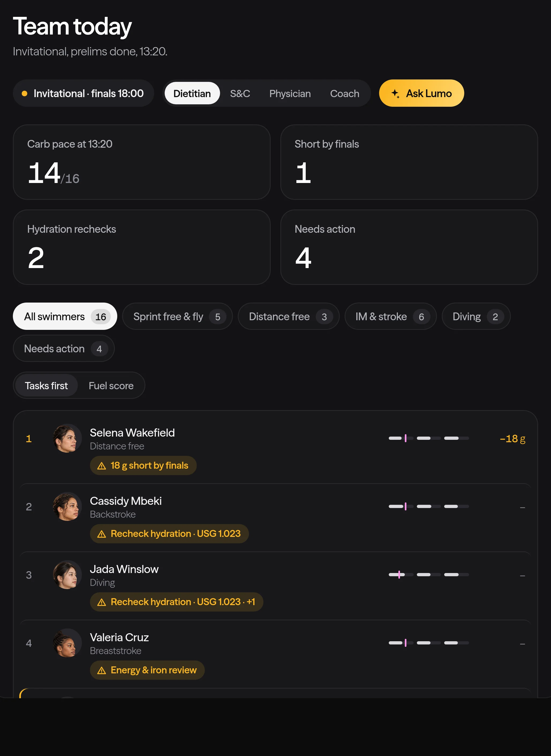Open the Short by finals card
The width and height of the screenshot is (551, 756).
(409, 162)
